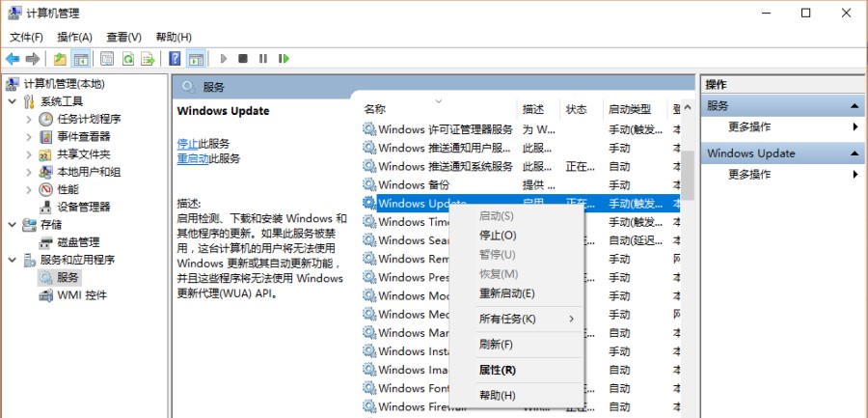Go forward with the gray right arrow

(x=33, y=58)
